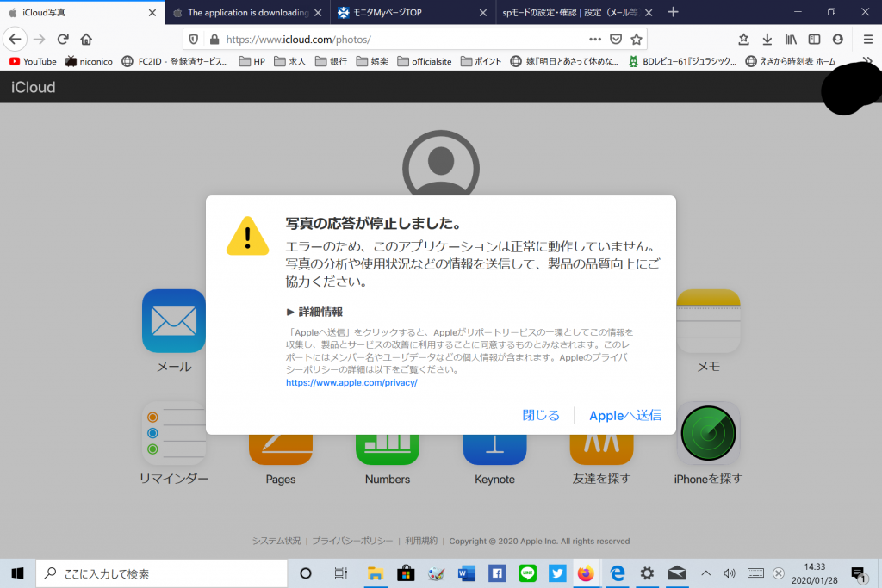Screen dimensions: 882x588
Task: Open the bookmarks star tray icon in toolbar
Action: [743, 40]
